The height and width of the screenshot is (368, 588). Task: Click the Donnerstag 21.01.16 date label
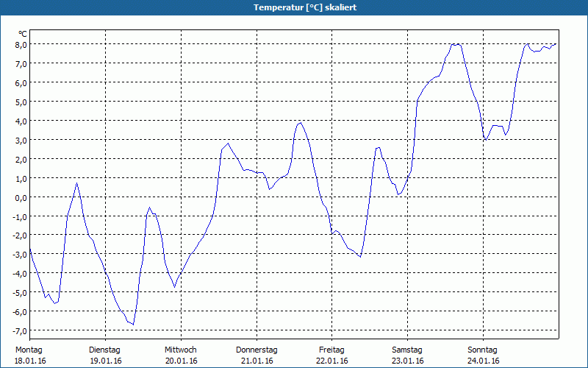coord(257,355)
